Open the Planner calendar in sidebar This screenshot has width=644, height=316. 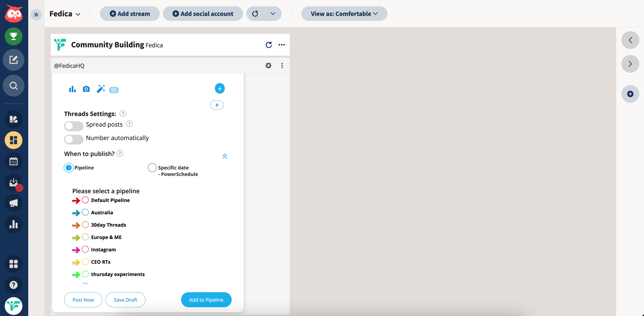13,161
